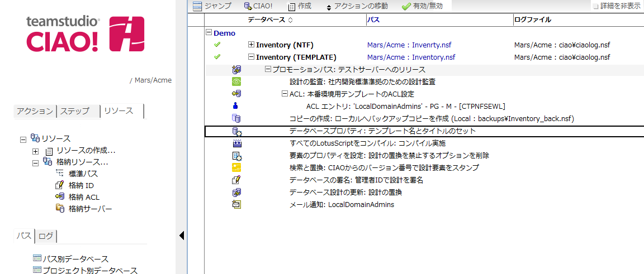Click the design audit (設計の監査) icon
The height and width of the screenshot is (274, 644).
tap(236, 81)
